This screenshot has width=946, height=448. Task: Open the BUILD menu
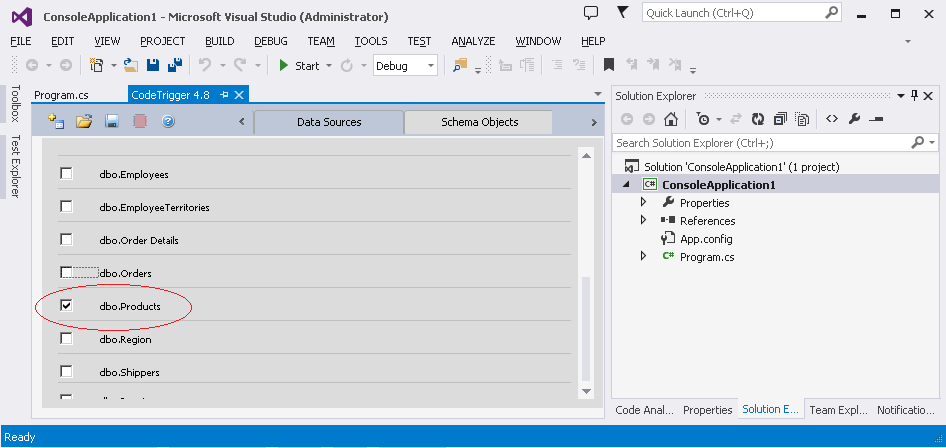click(x=219, y=41)
